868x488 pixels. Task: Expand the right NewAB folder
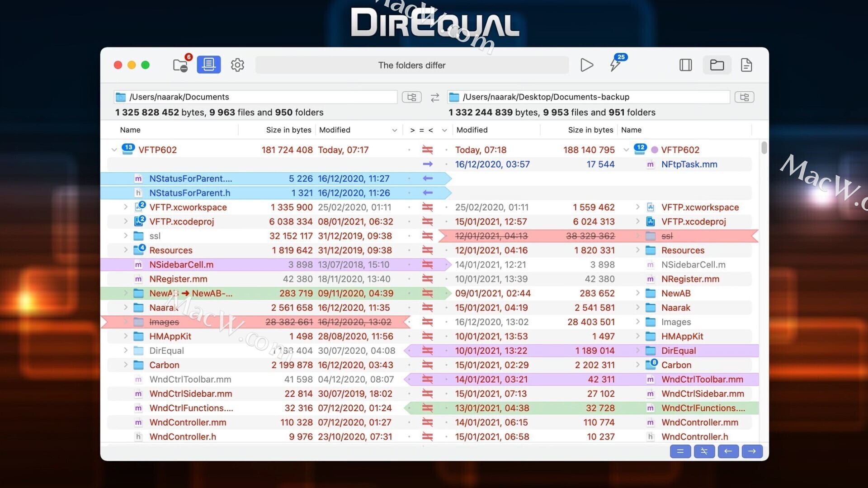pyautogui.click(x=637, y=293)
